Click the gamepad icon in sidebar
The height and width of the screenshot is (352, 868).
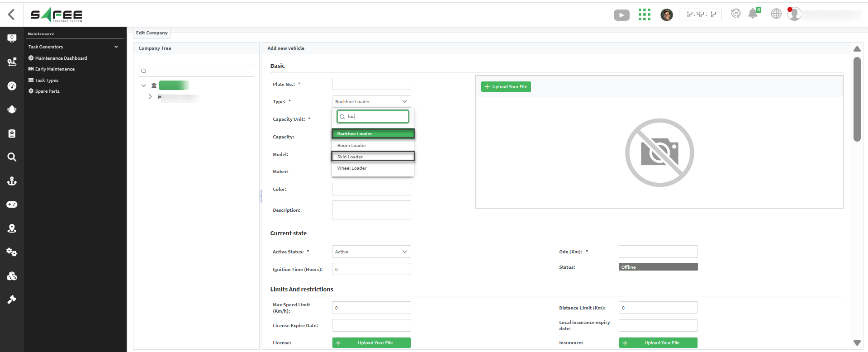(x=12, y=205)
